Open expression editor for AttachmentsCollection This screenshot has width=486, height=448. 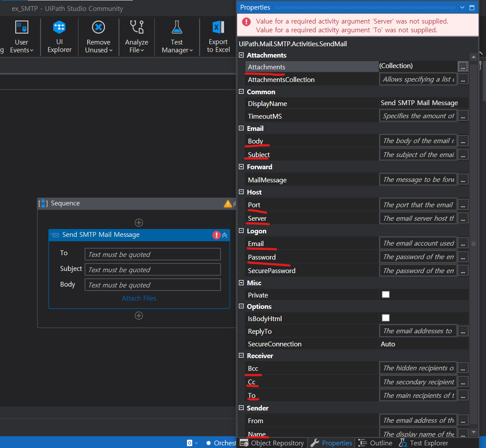point(463,80)
